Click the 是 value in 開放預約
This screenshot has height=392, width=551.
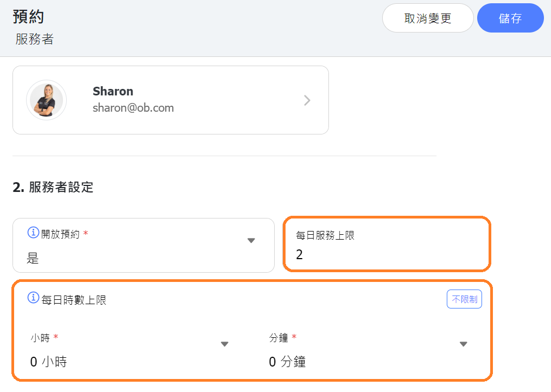click(x=33, y=258)
